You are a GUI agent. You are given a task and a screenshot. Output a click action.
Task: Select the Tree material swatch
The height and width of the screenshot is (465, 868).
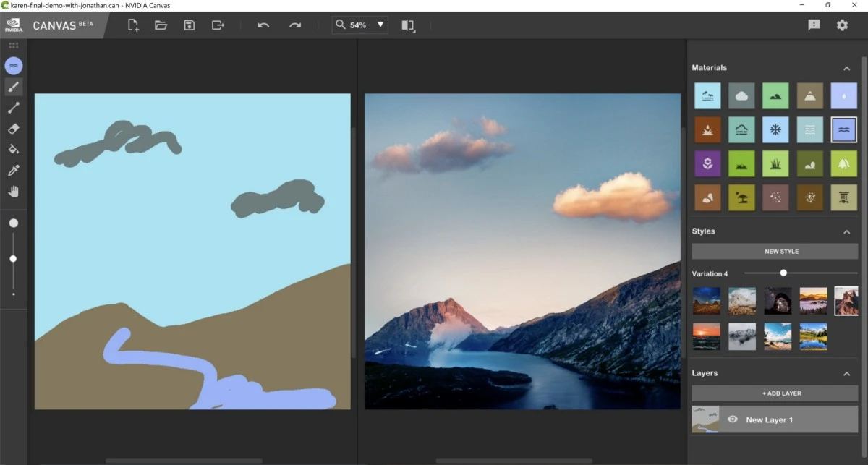(843, 163)
